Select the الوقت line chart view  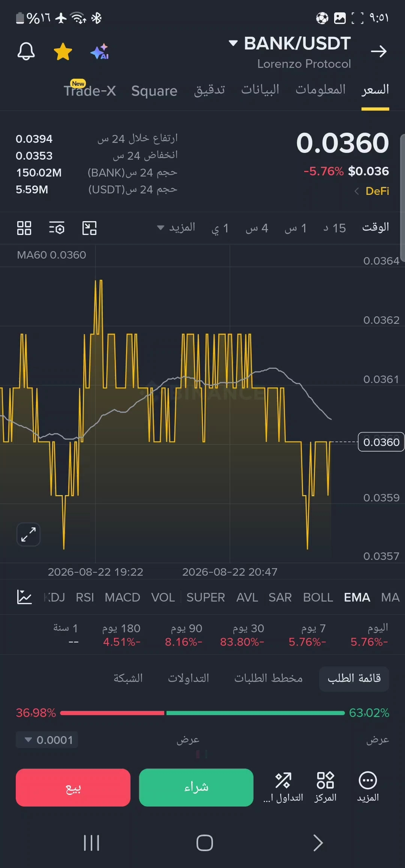pos(375,227)
